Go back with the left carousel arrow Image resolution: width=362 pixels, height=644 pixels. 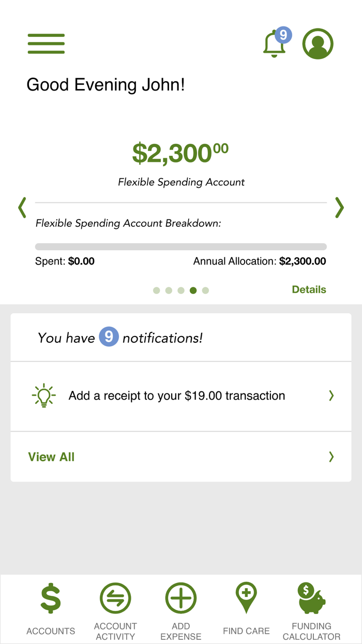point(22,208)
